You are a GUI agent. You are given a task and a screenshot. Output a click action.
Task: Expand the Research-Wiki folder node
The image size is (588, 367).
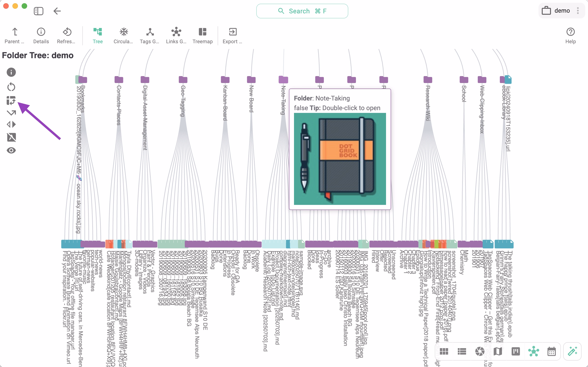click(428, 79)
